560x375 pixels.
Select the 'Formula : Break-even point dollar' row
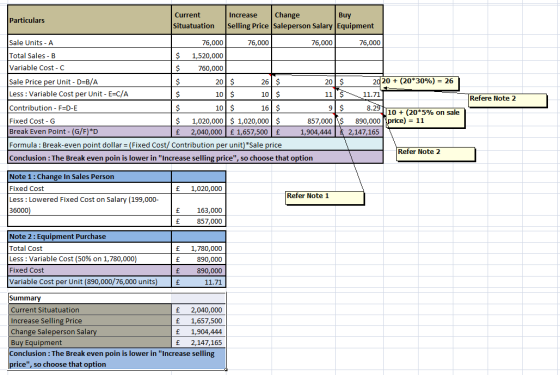coord(195,145)
